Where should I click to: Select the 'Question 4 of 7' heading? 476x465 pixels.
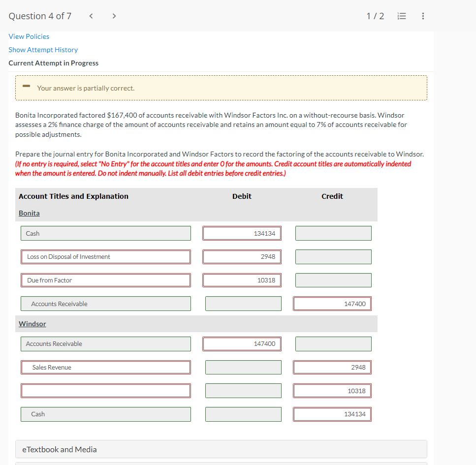(x=40, y=16)
